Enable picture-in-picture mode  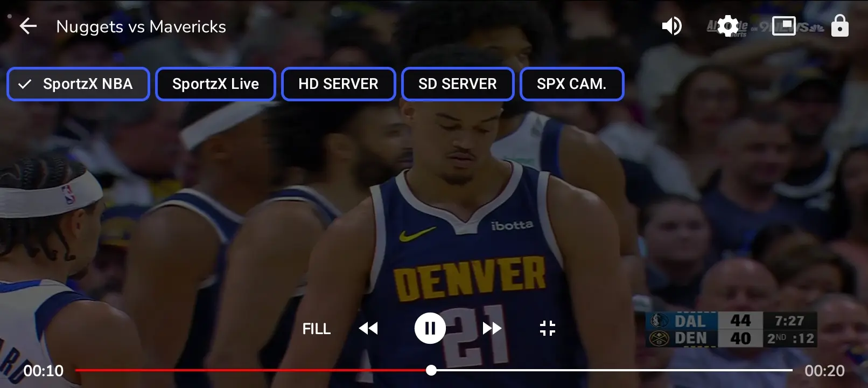coord(784,26)
